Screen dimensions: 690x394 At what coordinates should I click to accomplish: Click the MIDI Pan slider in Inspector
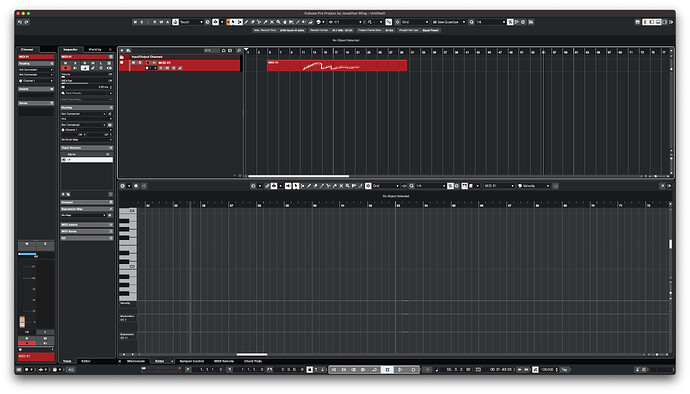click(86, 82)
